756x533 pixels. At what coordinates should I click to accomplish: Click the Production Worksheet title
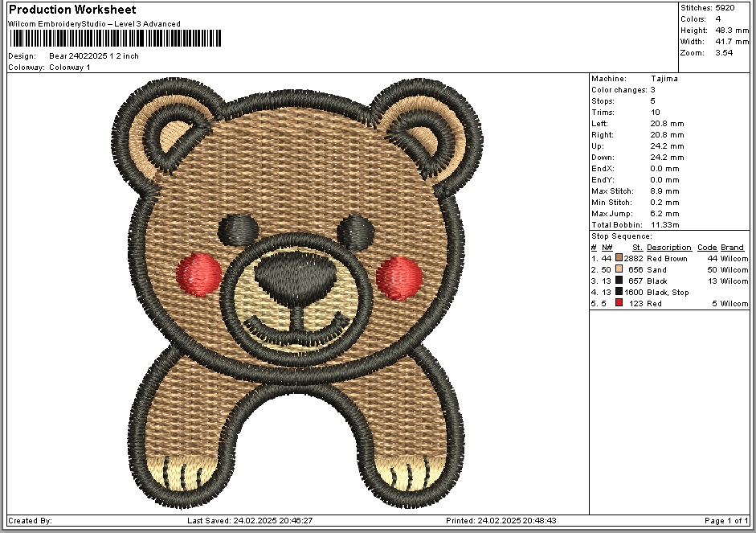[72, 10]
